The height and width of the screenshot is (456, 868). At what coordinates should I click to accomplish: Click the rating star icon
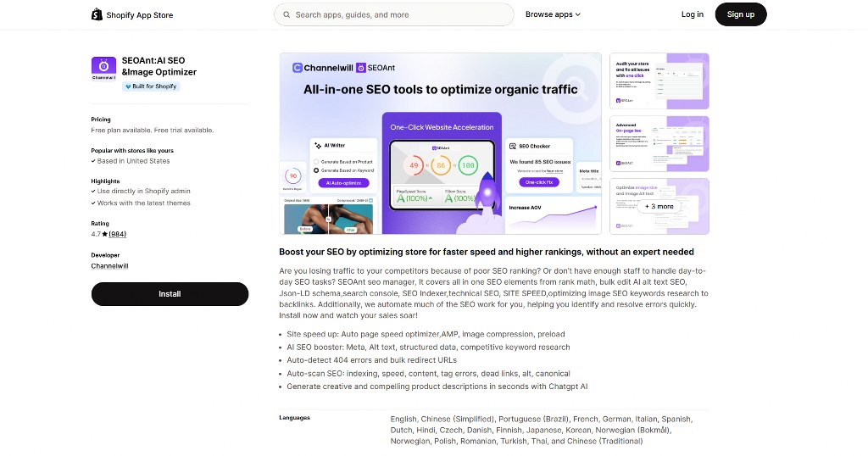click(x=104, y=234)
